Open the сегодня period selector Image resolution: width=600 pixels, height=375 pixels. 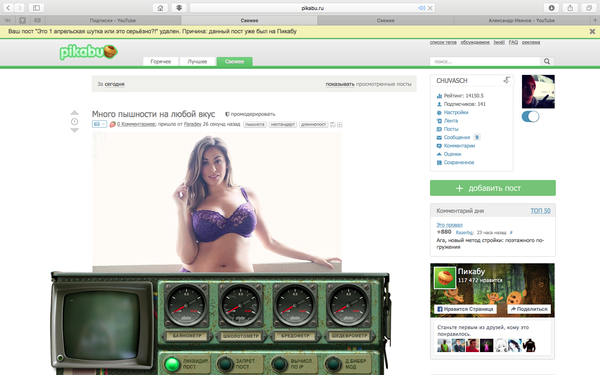tap(114, 84)
